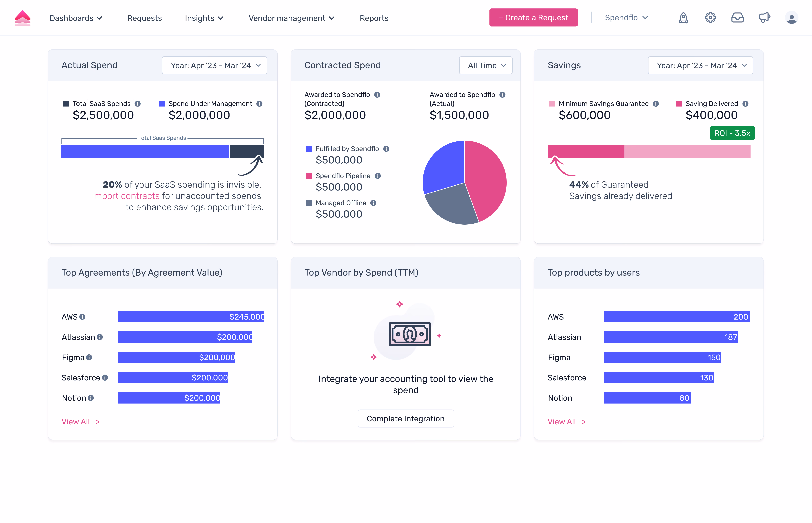Click the Figma 150 users bar
The width and height of the screenshot is (812, 523).
[x=663, y=357]
